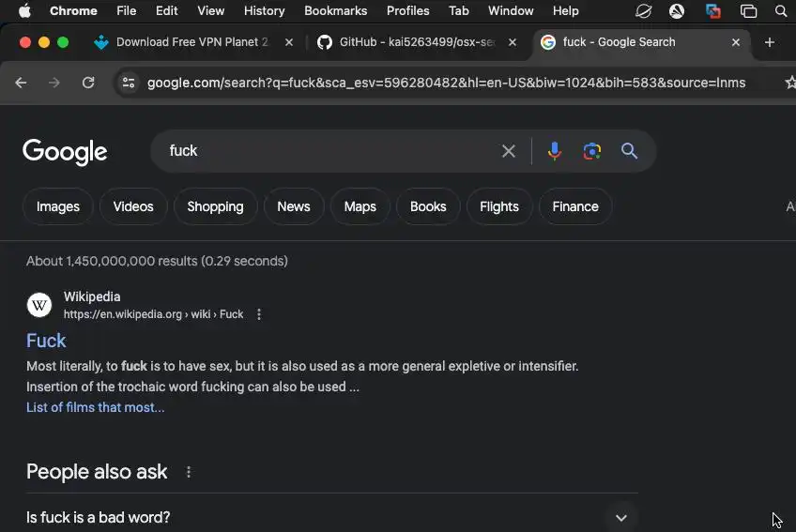Click the planet icon in the menu bar
Screen dimensions: 796x532
coord(643,10)
